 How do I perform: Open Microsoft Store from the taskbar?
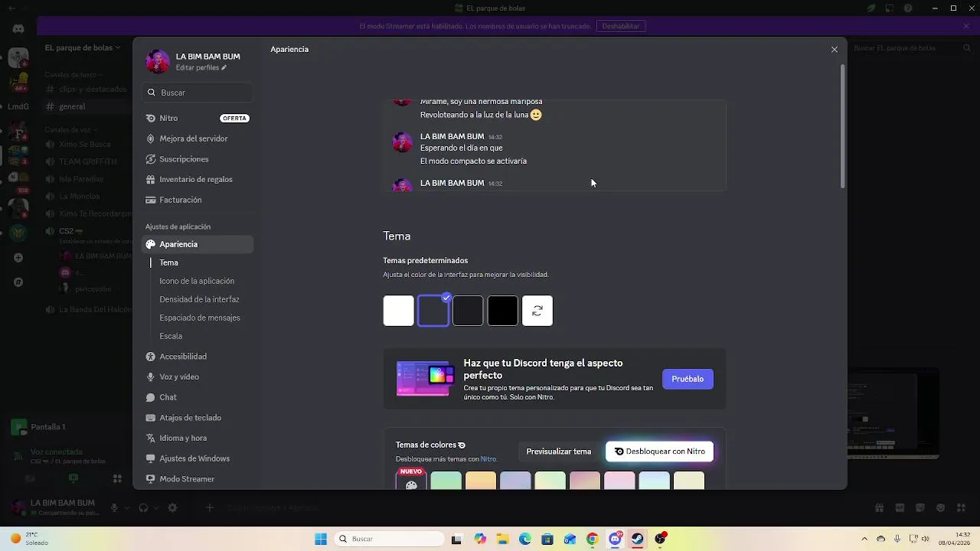(547, 539)
